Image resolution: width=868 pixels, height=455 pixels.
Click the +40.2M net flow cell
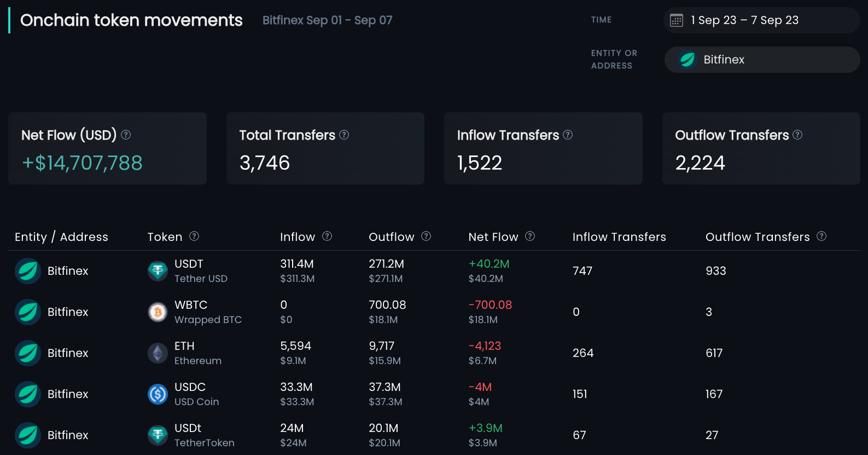489,264
